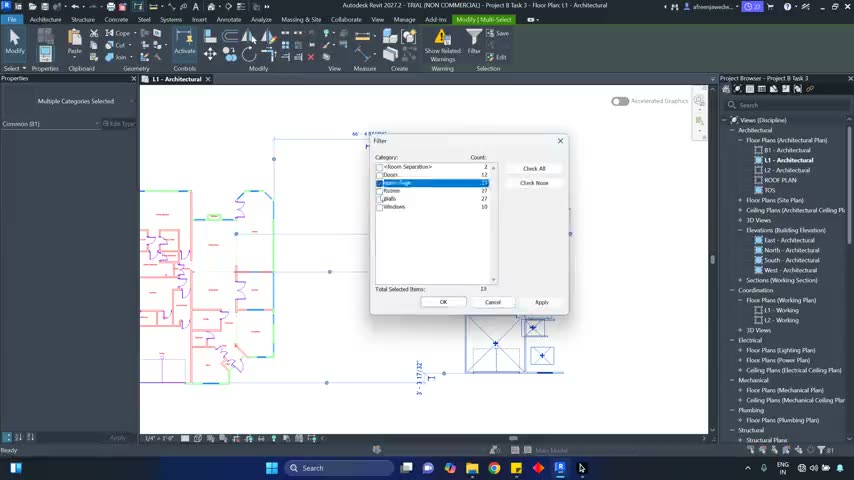
Task: Check the Walls category checkbox
Action: point(380,199)
